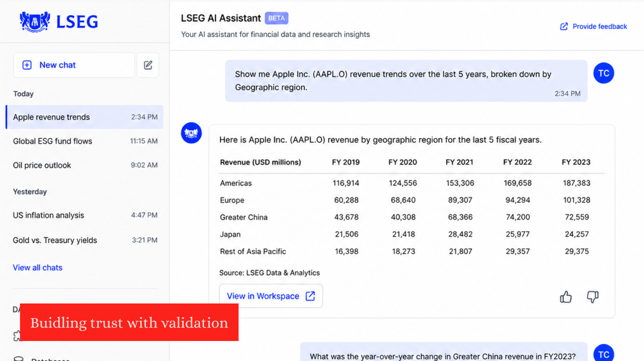Give the response a thumbs down

pyautogui.click(x=593, y=297)
